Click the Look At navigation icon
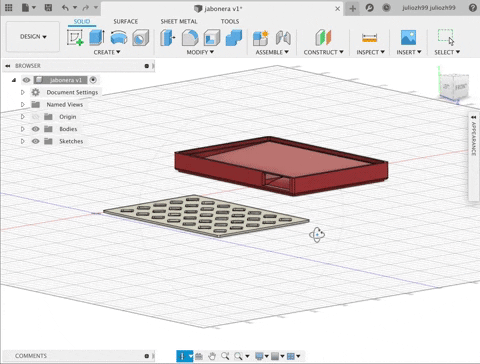The height and width of the screenshot is (364, 480). pyautogui.click(x=199, y=356)
